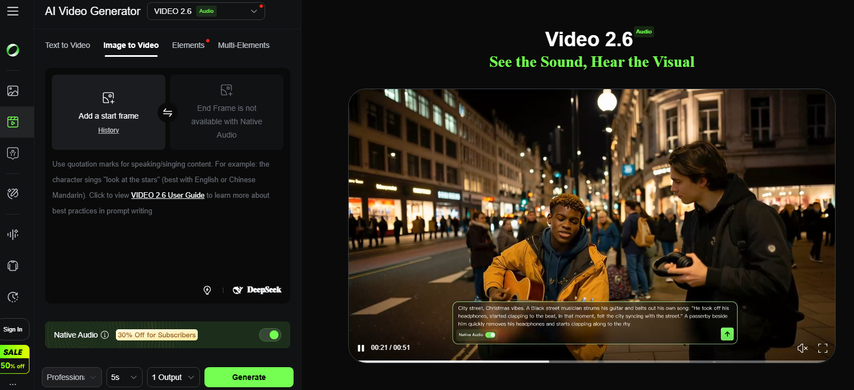The width and height of the screenshot is (854, 390).
Task: Click Add a start frame upload area
Action: click(108, 112)
